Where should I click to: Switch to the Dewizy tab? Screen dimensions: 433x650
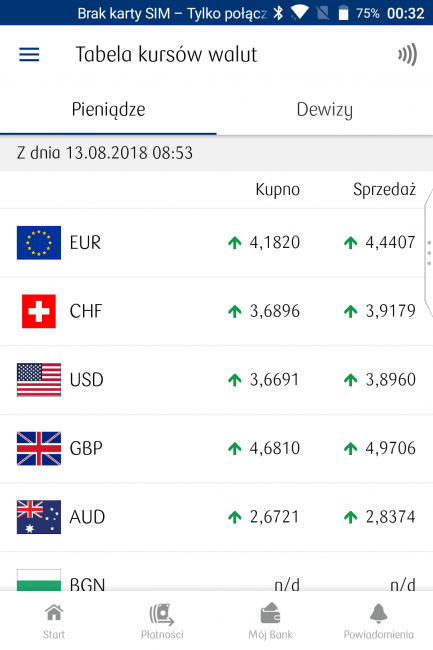pos(324,110)
